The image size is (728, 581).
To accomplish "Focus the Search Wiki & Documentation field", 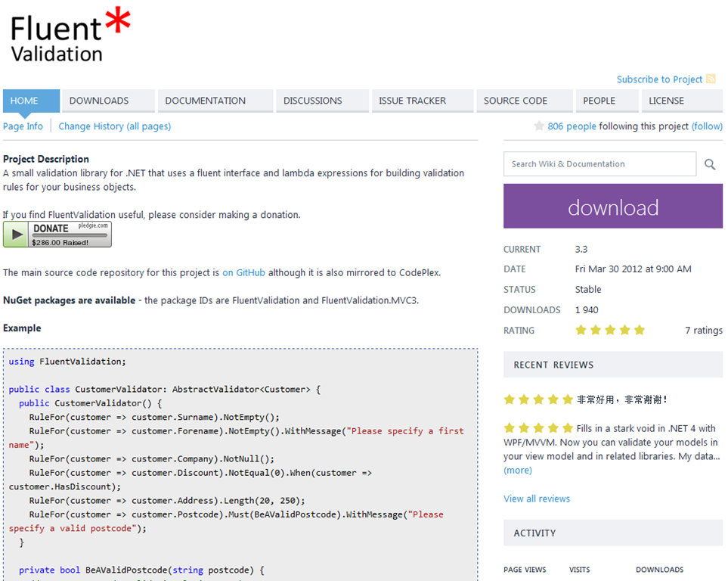I will click(x=599, y=163).
